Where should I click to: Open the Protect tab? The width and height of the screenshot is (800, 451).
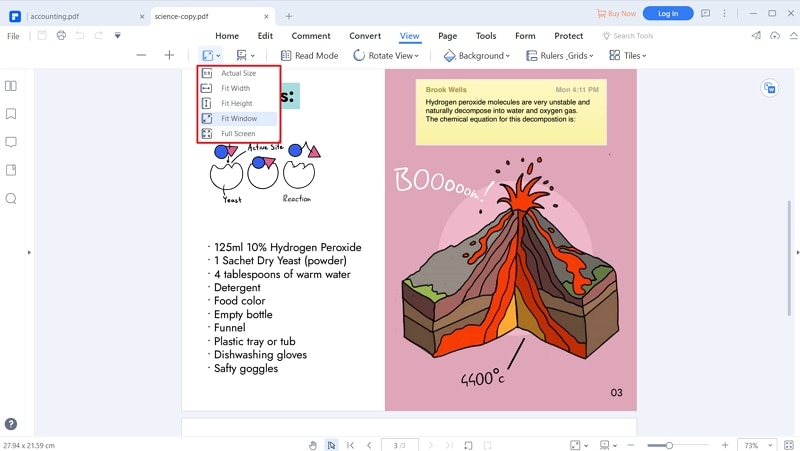coord(568,36)
